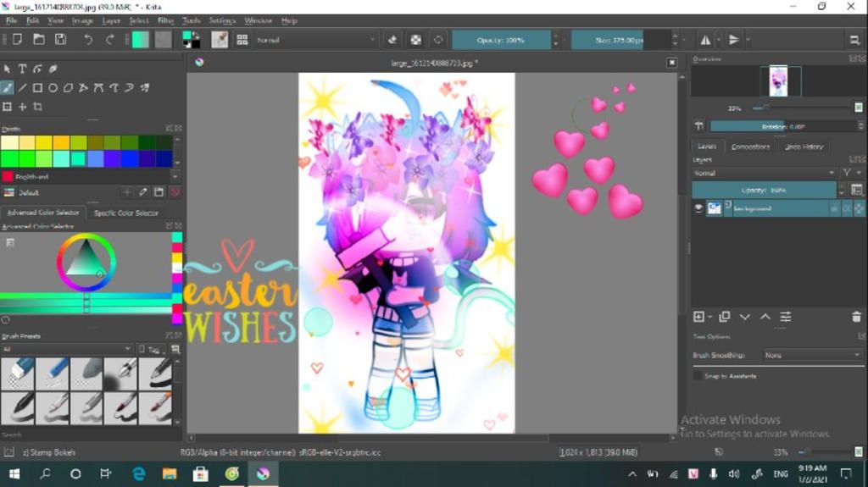Switch to Specific Color Selector tab
This screenshot has width=868, height=487.
[126, 213]
